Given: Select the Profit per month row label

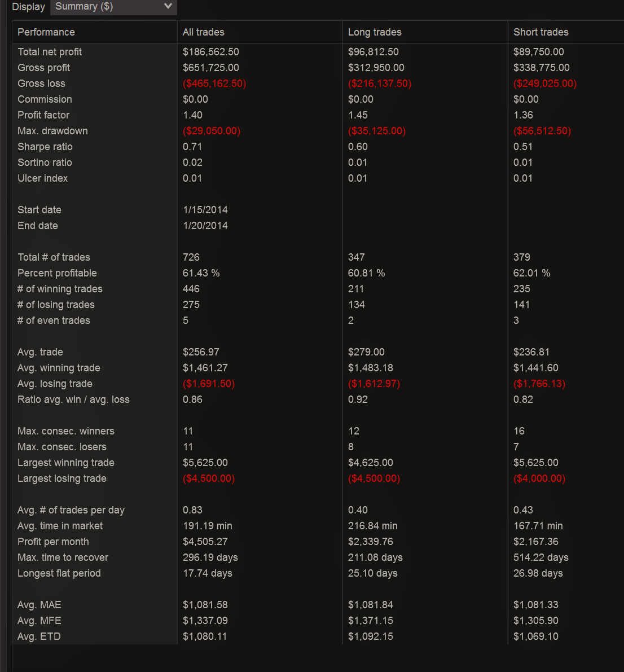Looking at the screenshot, I should click(x=53, y=542).
